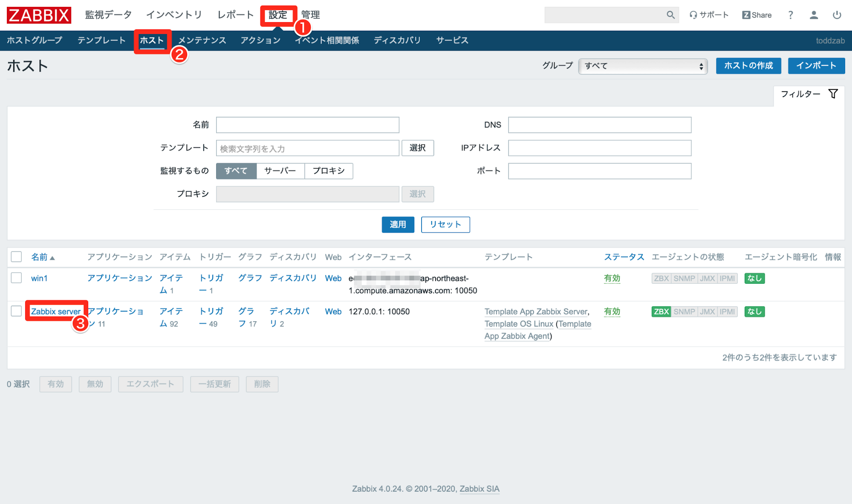The width and height of the screenshot is (852, 504).
Task: Open the Share link
Action: (x=757, y=15)
